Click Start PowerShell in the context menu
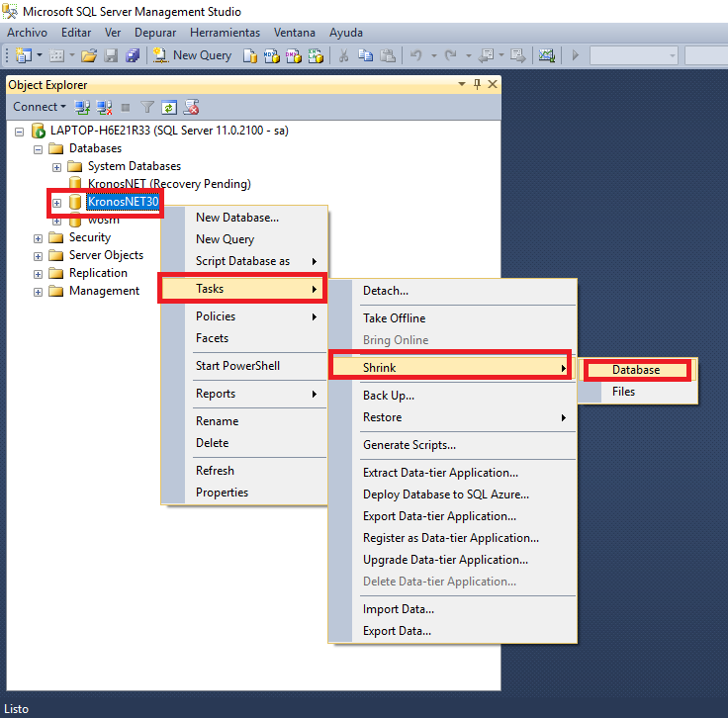728x718 pixels. [x=244, y=366]
